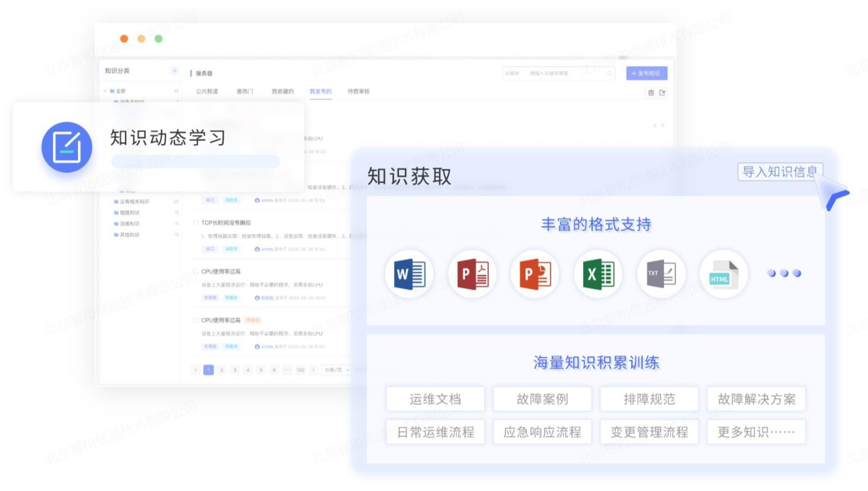Screen dimensions: 868x491
Task: Click the 更多知识 tag
Action: click(x=756, y=432)
